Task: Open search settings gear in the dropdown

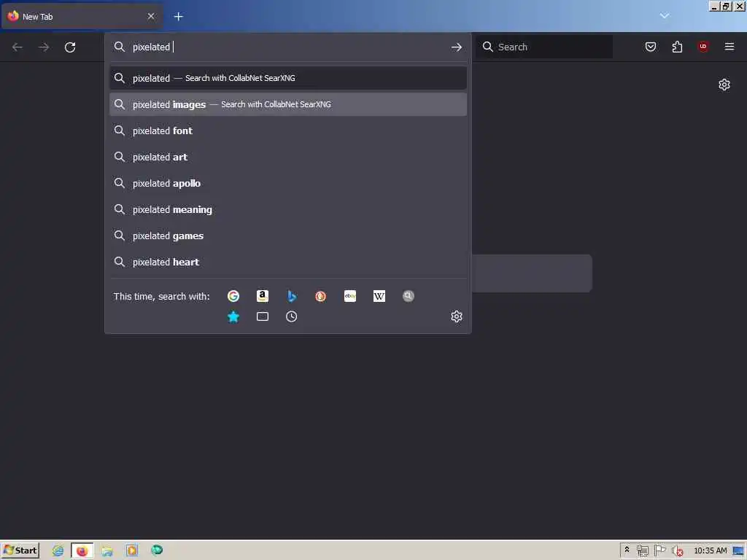Action: coord(457,316)
